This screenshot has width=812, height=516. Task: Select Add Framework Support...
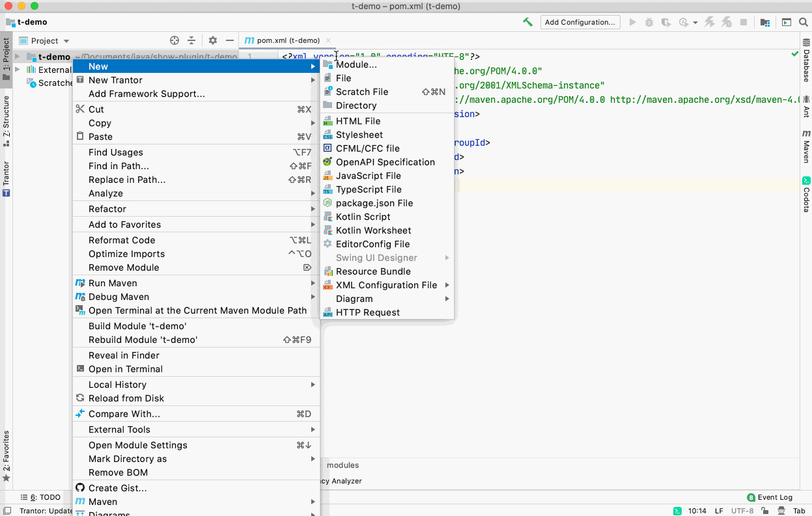point(196,94)
